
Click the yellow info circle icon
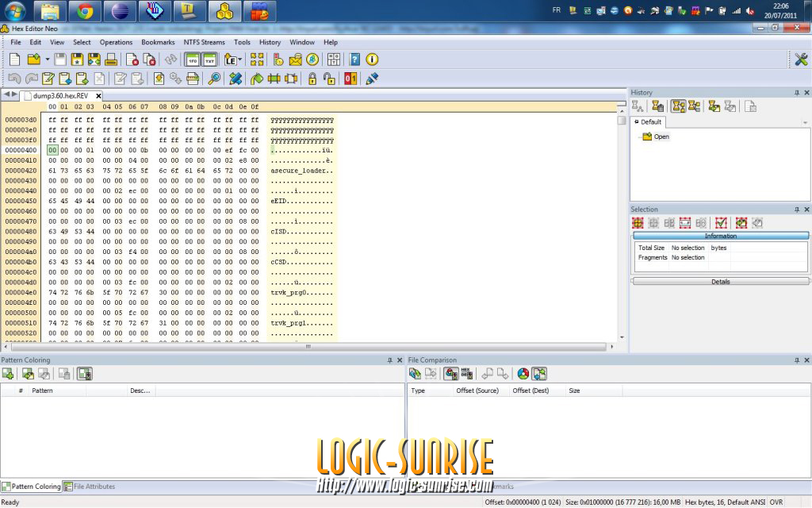pyautogui.click(x=372, y=60)
